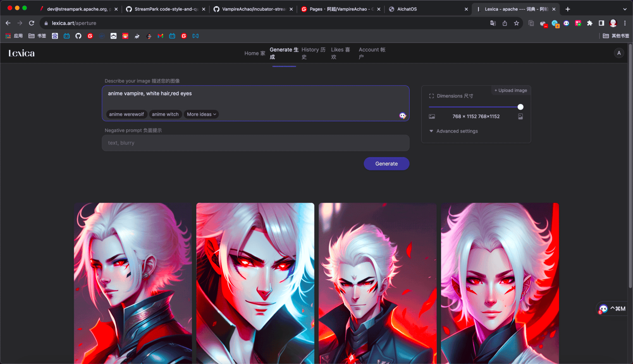The height and width of the screenshot is (364, 633).
Task: Open the tab search chevron
Action: [625, 9]
